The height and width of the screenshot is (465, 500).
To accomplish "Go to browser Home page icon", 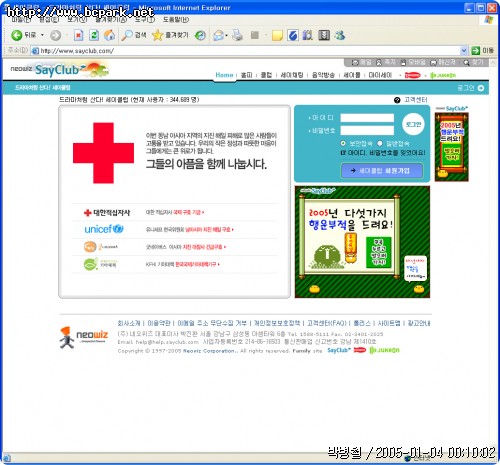I will coord(109,35).
